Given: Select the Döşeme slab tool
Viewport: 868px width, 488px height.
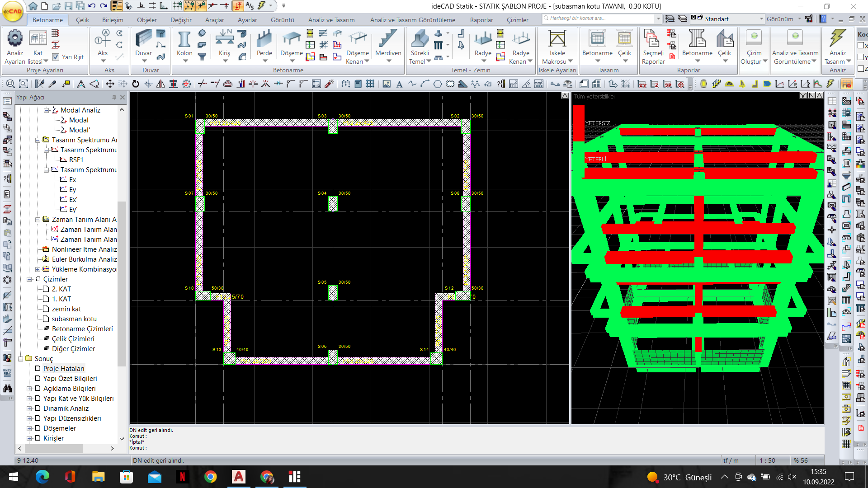Looking at the screenshot, I should pyautogui.click(x=292, y=45).
